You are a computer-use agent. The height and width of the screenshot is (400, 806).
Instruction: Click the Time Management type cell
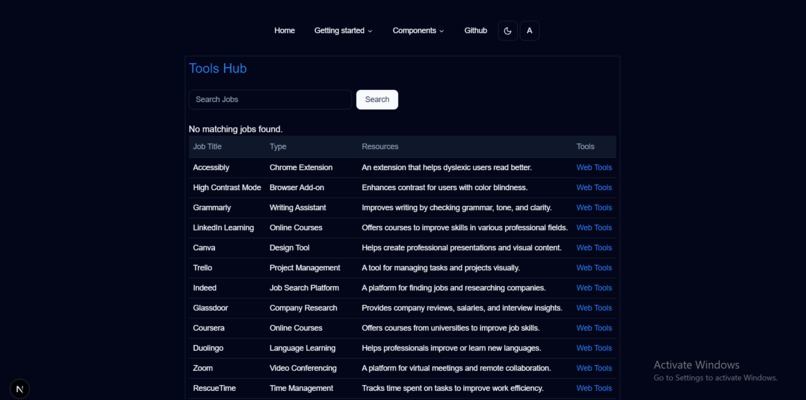[x=301, y=388]
